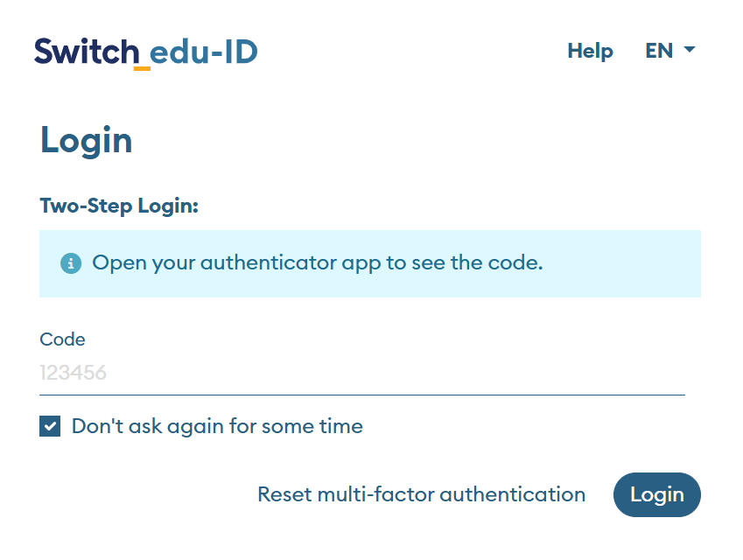Click "Reset multi-factor authentication" link
743x560 pixels.
(x=421, y=494)
